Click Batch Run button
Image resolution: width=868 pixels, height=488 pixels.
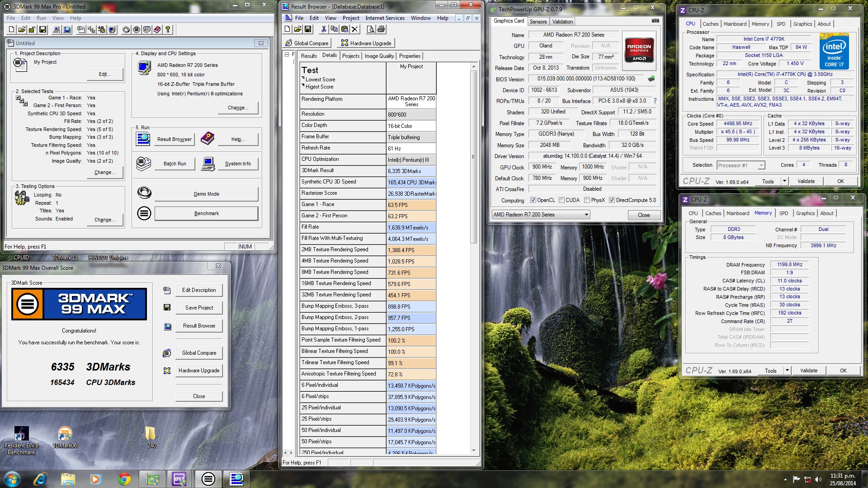[175, 164]
